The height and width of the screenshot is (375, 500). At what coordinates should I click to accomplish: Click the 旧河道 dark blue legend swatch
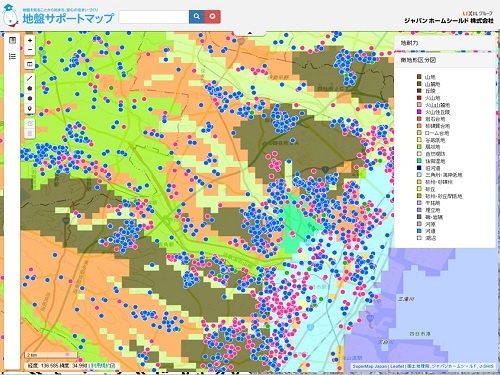pyautogui.click(x=419, y=168)
